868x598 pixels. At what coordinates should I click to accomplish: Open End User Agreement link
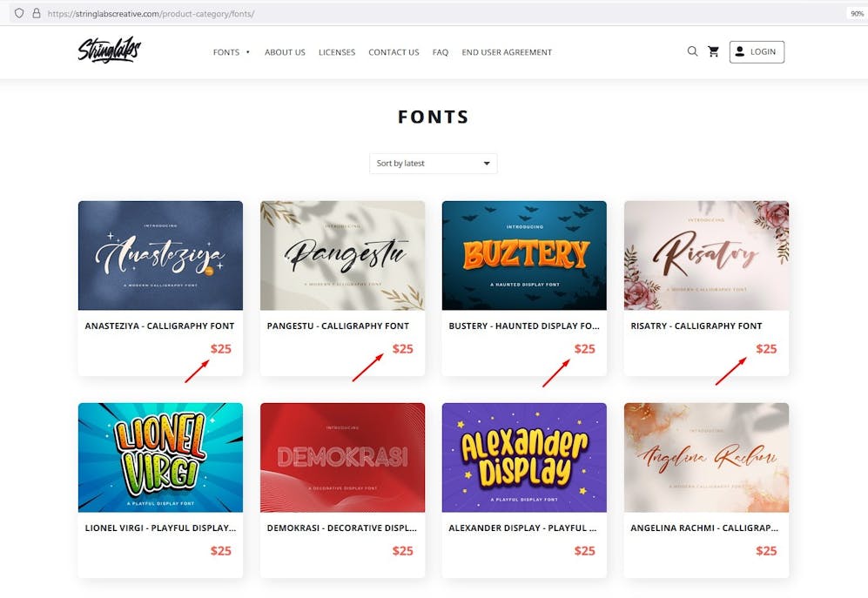pyautogui.click(x=507, y=52)
